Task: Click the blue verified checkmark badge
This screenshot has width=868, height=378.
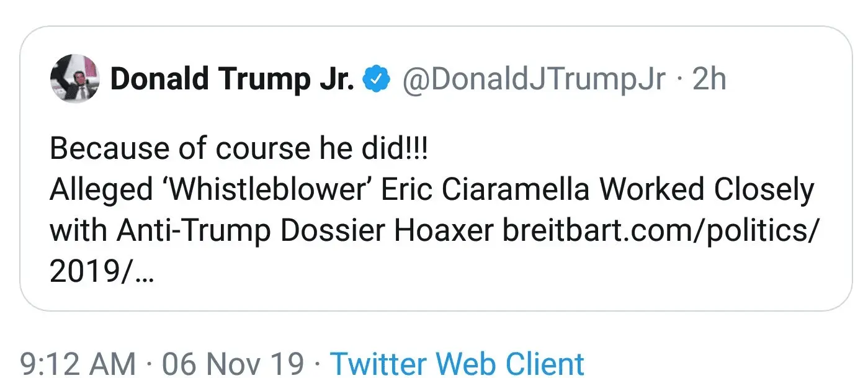Action: 377,79
